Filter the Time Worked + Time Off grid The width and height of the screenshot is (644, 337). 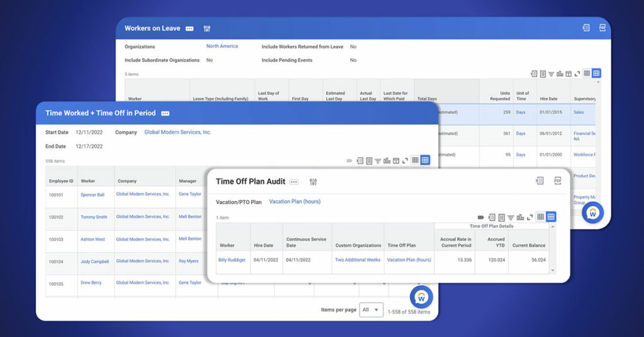pos(378,161)
